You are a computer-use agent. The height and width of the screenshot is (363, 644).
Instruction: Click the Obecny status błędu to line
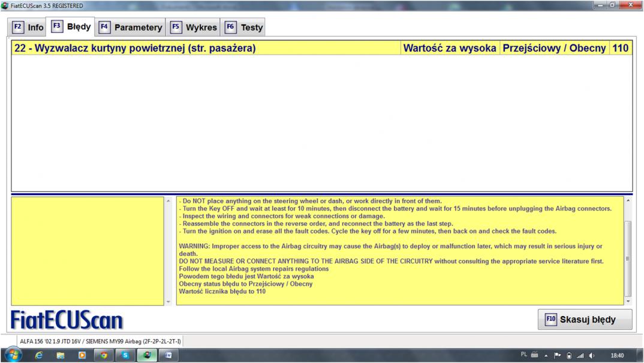(x=246, y=284)
